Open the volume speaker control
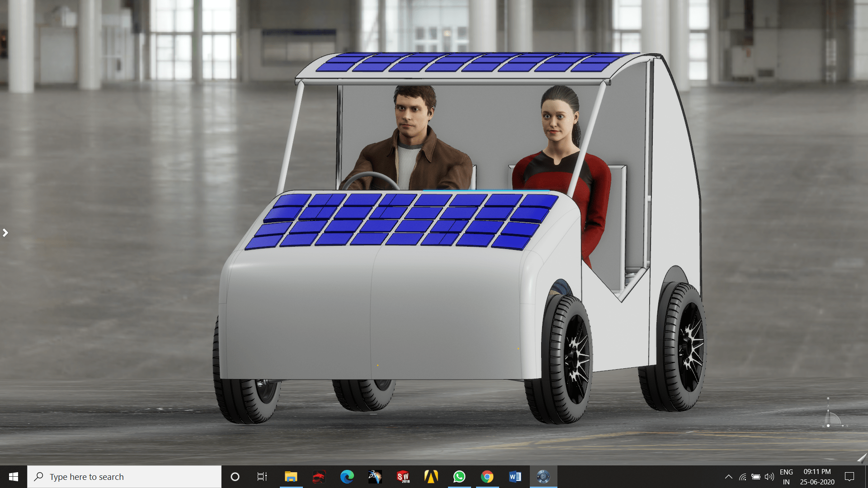 [x=769, y=477]
